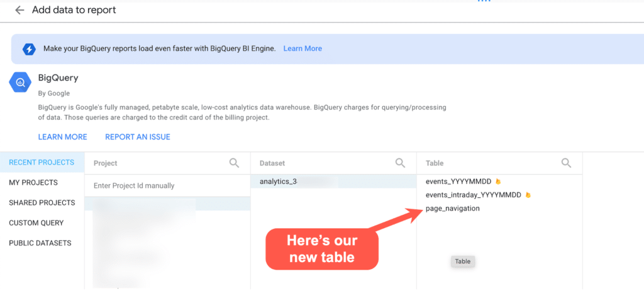Click the flame icon beside events_intraday_YYYYMMDD

[528, 195]
